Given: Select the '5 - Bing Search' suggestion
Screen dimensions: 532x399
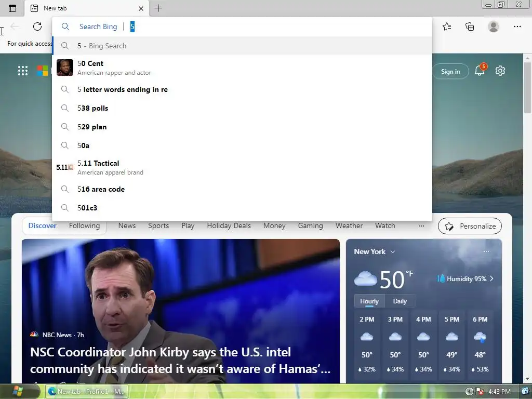Looking at the screenshot, I should pos(242,46).
